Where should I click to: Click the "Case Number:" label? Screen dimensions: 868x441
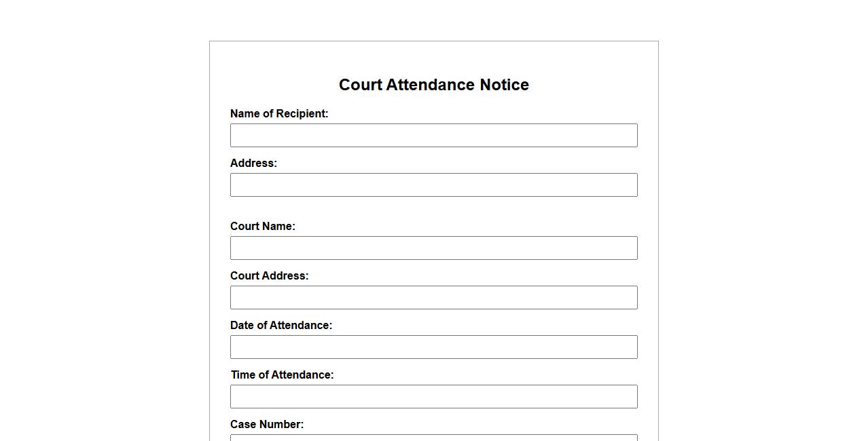click(x=267, y=424)
